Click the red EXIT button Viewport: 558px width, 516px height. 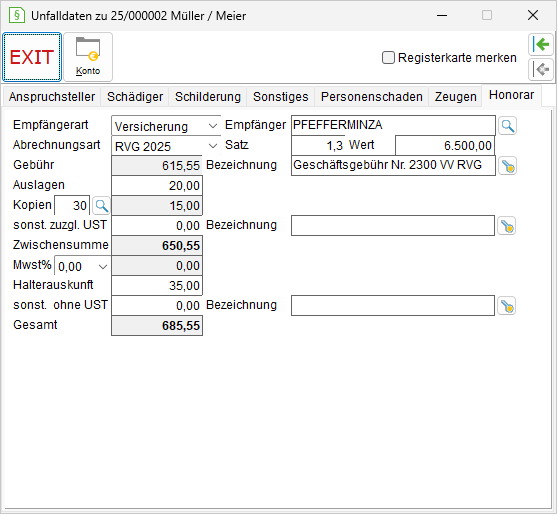click(x=32, y=57)
